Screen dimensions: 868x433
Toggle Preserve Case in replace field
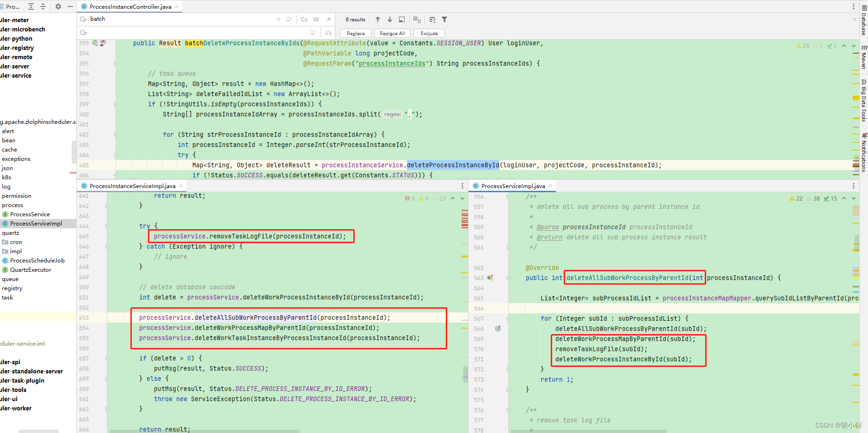[328, 33]
